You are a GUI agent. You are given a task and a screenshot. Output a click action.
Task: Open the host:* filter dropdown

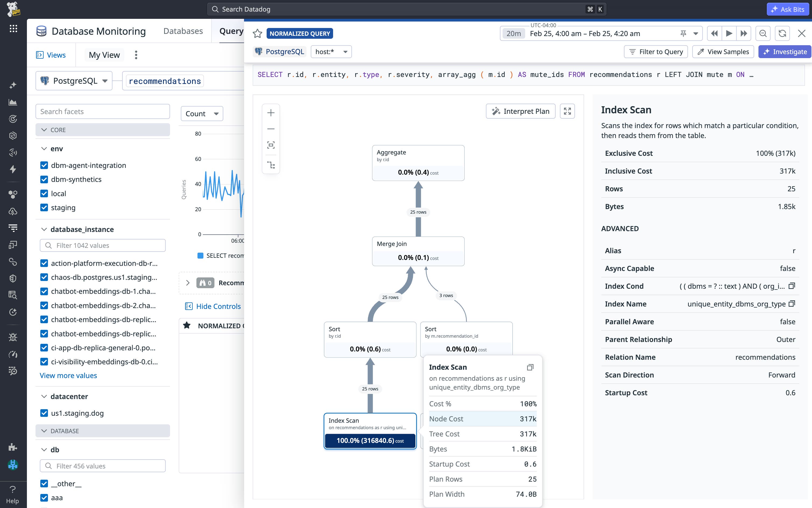(x=331, y=51)
